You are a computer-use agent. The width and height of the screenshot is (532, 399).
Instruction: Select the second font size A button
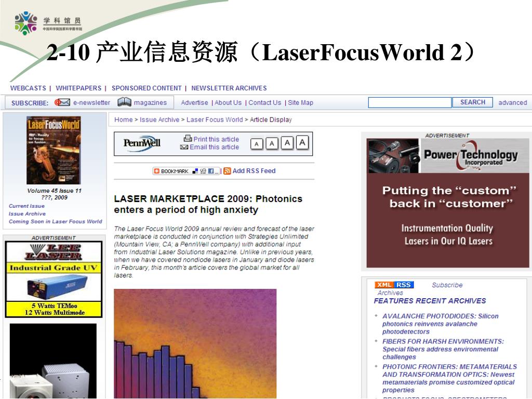[272, 143]
